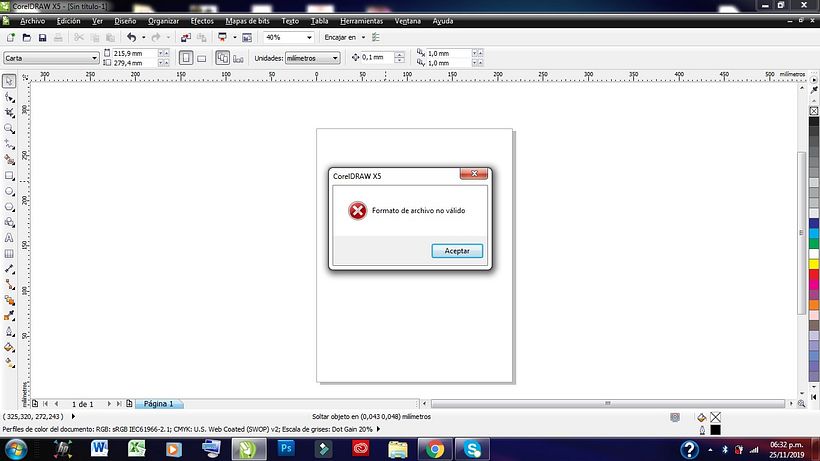Select the Página 1 tab
This screenshot has width=820, height=461.
pos(158,404)
